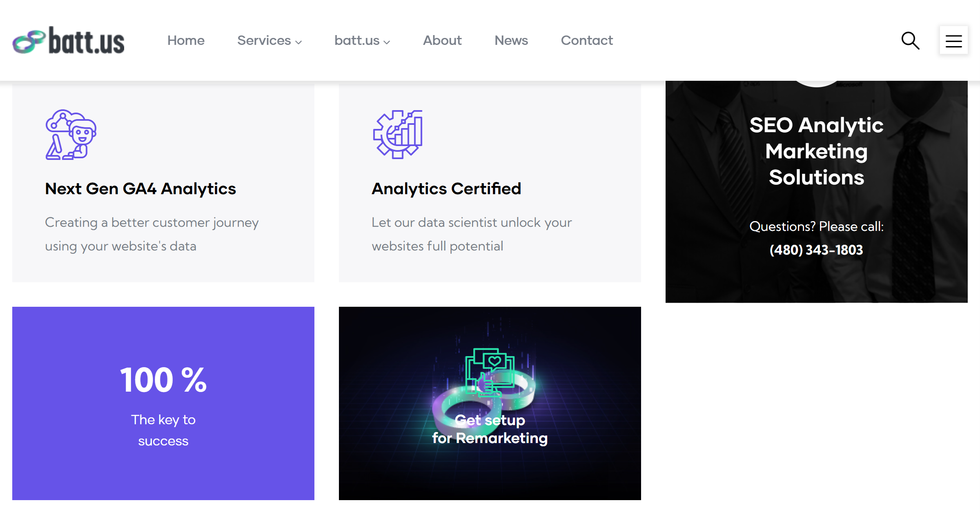Open the News page
The image size is (980, 514).
[x=511, y=40]
